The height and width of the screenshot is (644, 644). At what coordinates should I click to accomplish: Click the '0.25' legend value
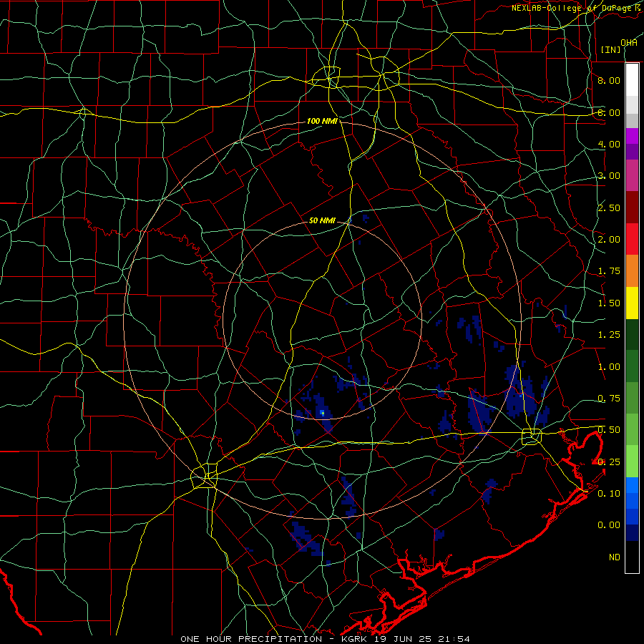coord(609,462)
